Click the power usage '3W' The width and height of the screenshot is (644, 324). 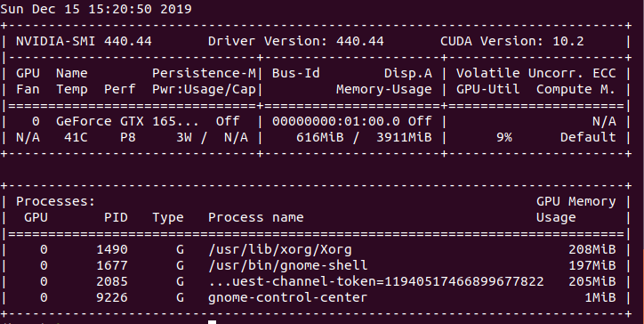tap(184, 137)
